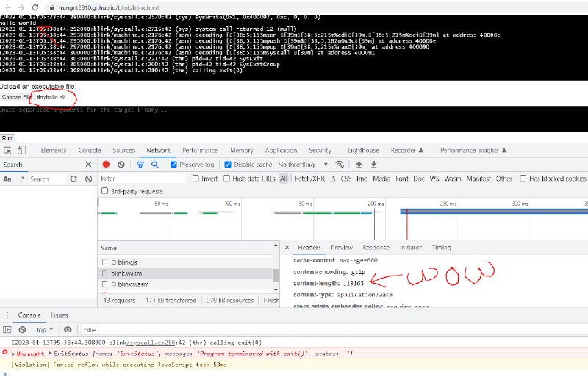This screenshot has height=383, width=588.
Task: Open the Security tab
Action: coord(320,151)
